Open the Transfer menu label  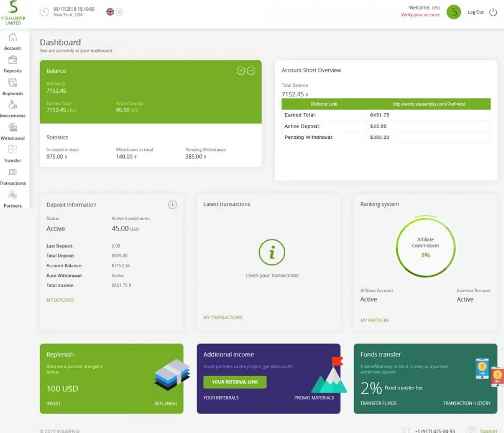(12, 160)
